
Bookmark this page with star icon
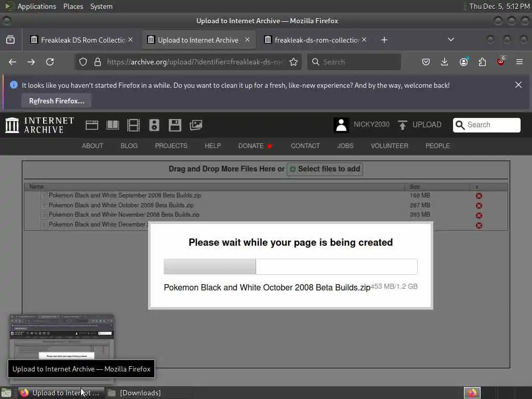(294, 62)
